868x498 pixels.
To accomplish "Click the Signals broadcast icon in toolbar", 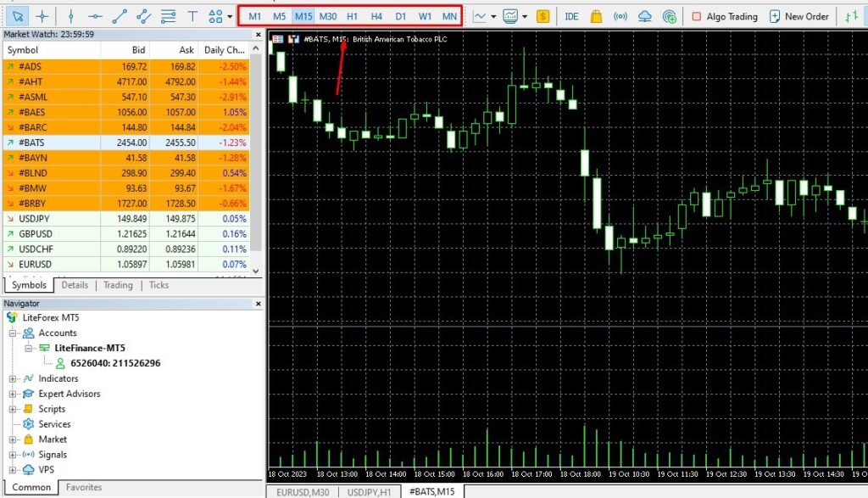I will (620, 16).
